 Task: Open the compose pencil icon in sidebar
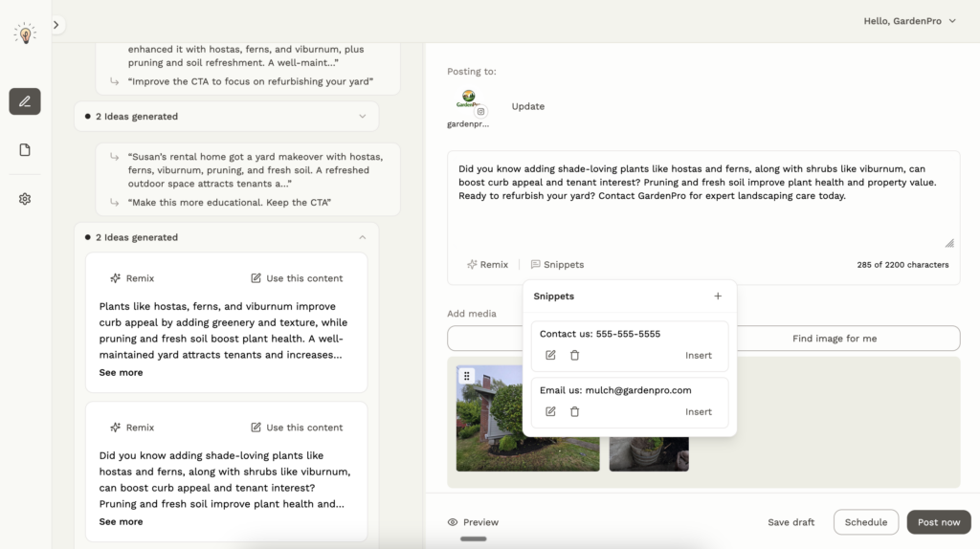pos(25,101)
